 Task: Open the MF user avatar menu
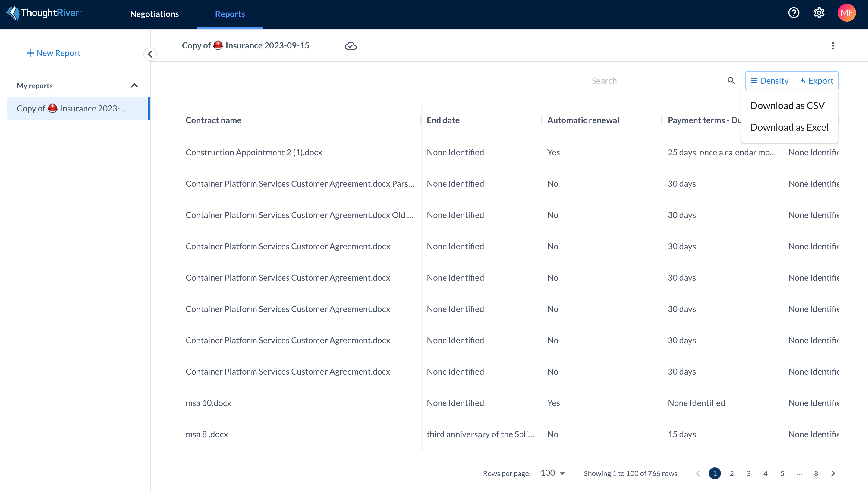846,13
